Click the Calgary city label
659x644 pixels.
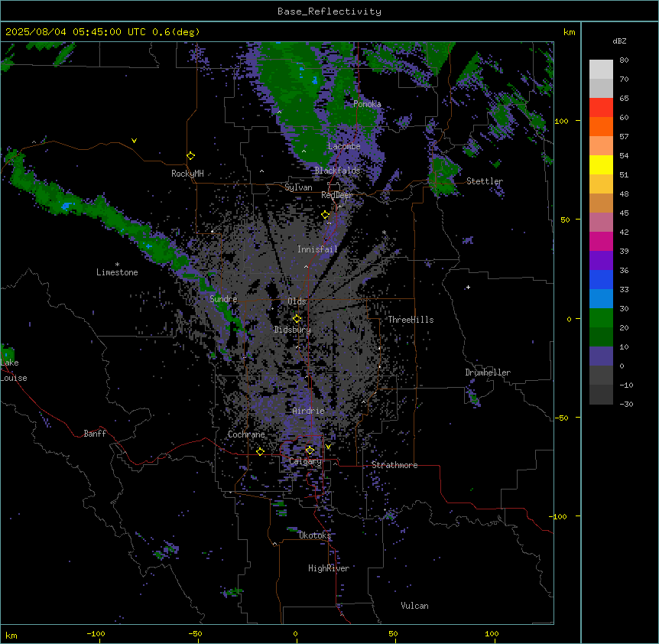pos(305,461)
